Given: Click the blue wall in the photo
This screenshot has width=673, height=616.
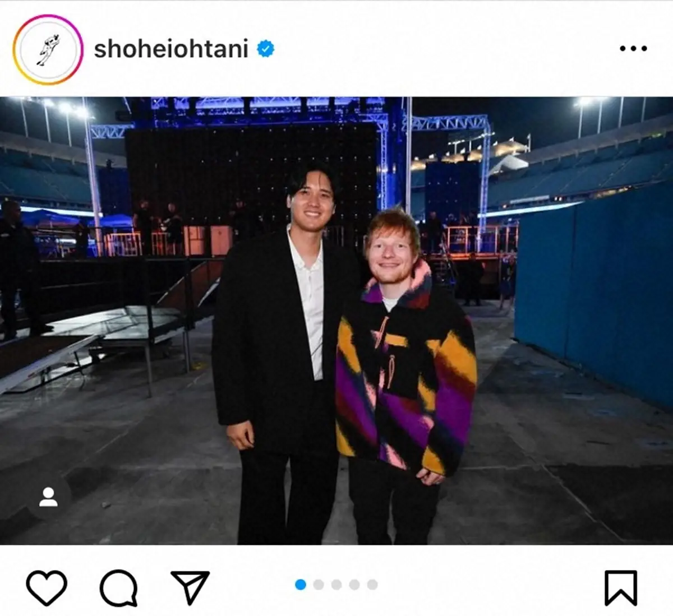Looking at the screenshot, I should click(594, 291).
